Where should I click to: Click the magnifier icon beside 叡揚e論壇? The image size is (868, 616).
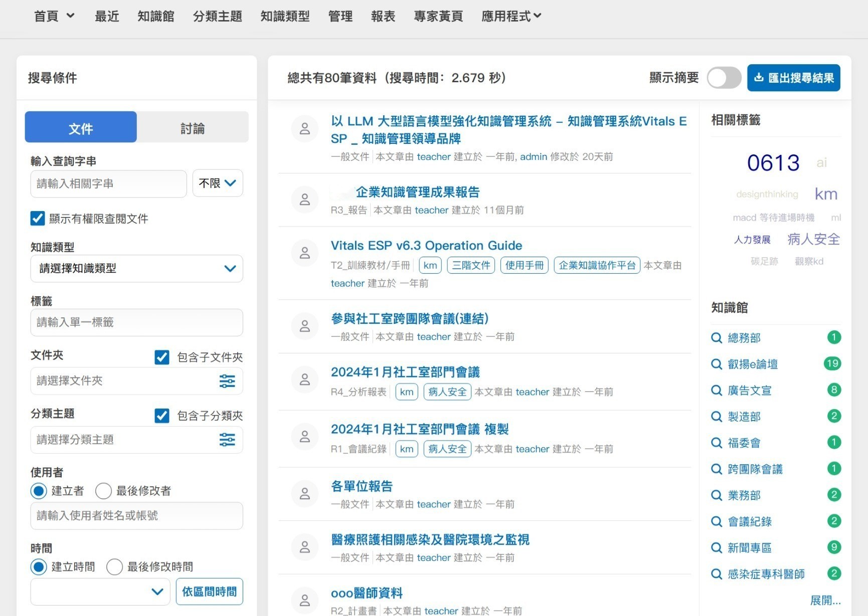717,364
